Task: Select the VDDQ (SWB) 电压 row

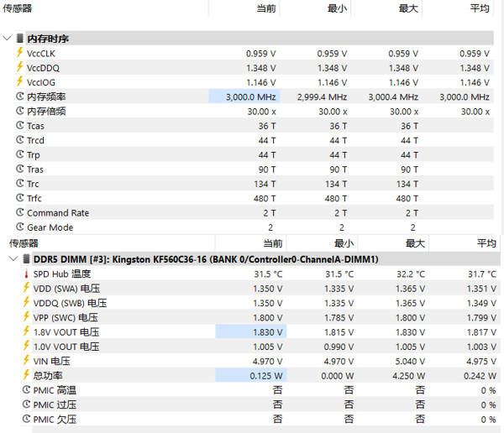Action: (x=260, y=303)
